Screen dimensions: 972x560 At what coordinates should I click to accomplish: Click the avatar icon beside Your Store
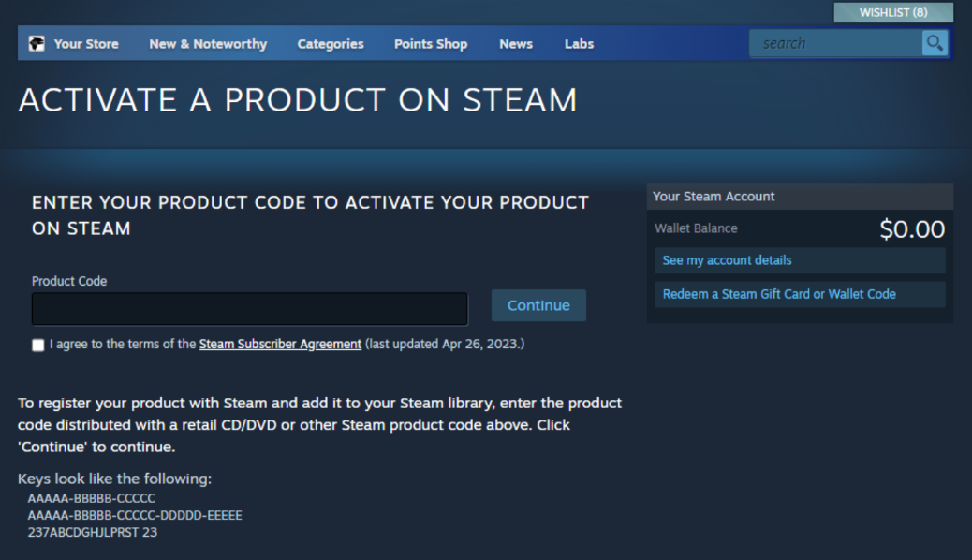pos(37,43)
